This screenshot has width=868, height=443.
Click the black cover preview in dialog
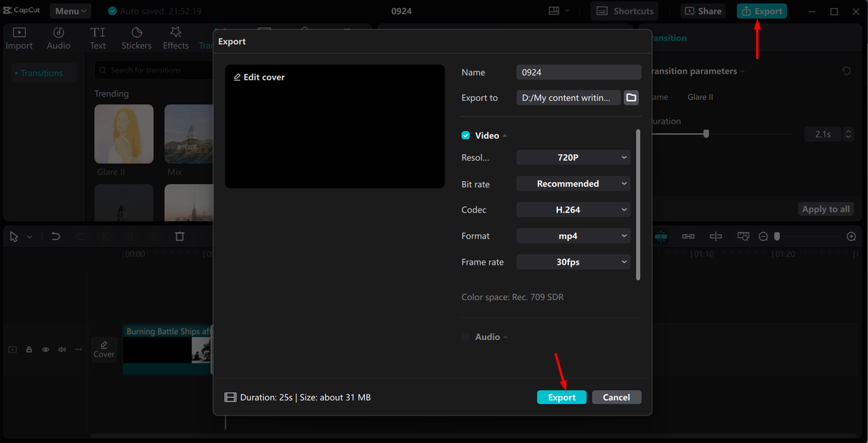click(x=335, y=126)
